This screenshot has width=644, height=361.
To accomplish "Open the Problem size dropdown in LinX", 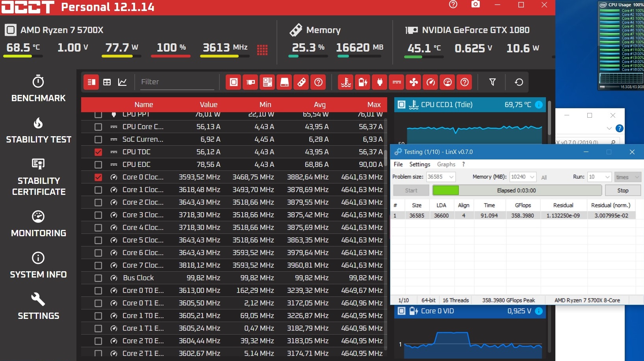I will (451, 177).
